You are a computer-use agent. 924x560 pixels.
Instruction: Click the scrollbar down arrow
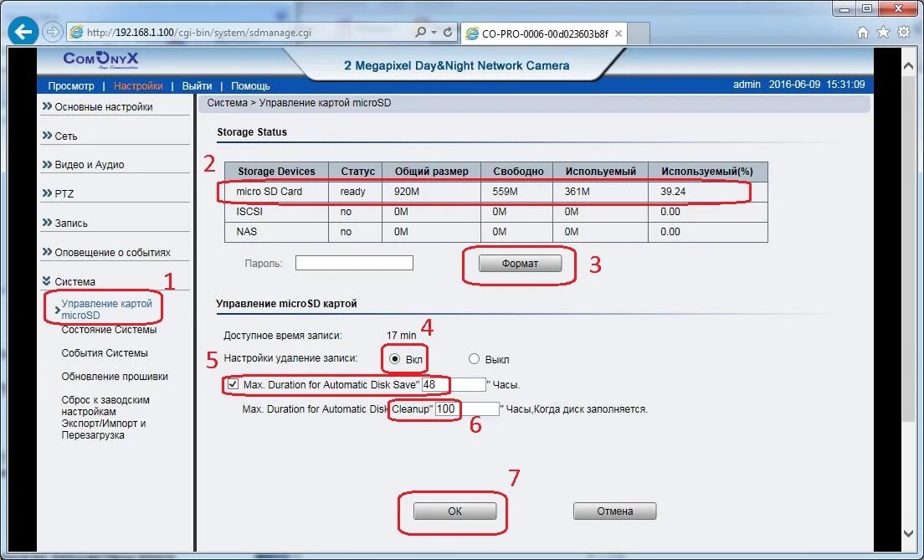tap(908, 533)
